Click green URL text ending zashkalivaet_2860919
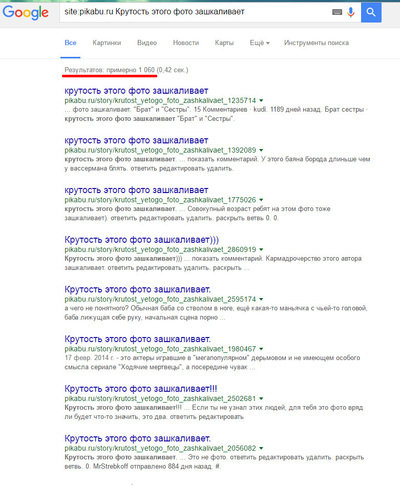 tap(160, 249)
